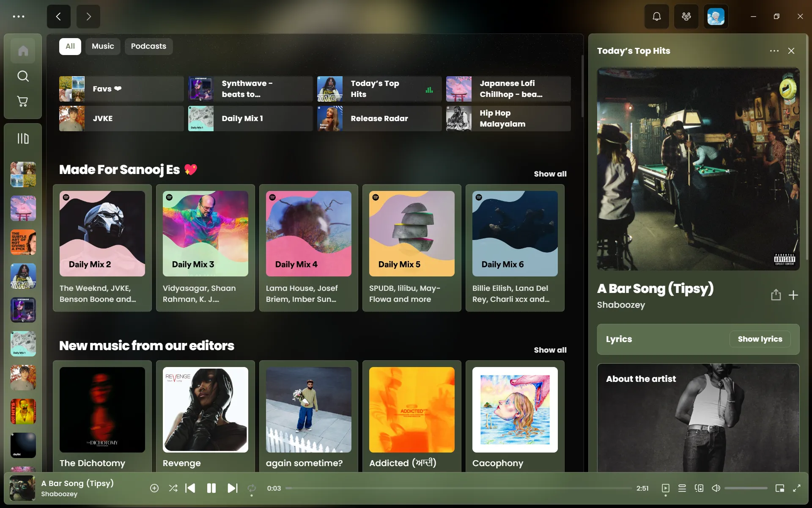Open the shopping cart sidebar icon

(23, 102)
